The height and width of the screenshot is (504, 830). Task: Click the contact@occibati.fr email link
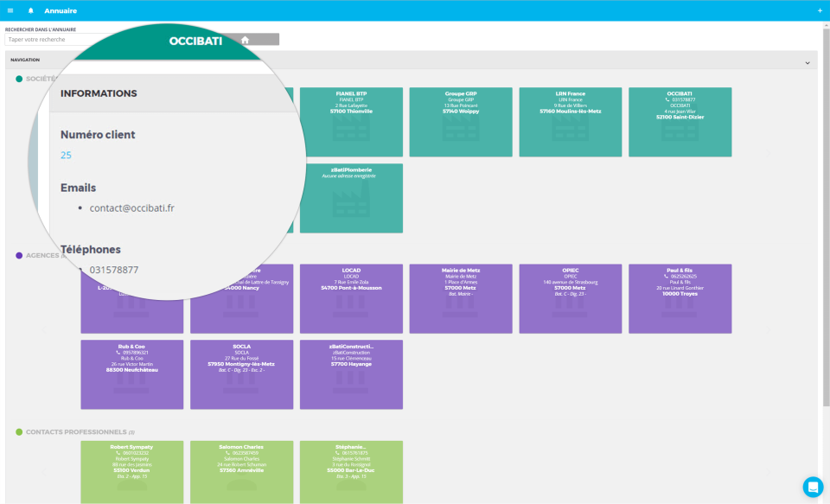[x=131, y=208]
